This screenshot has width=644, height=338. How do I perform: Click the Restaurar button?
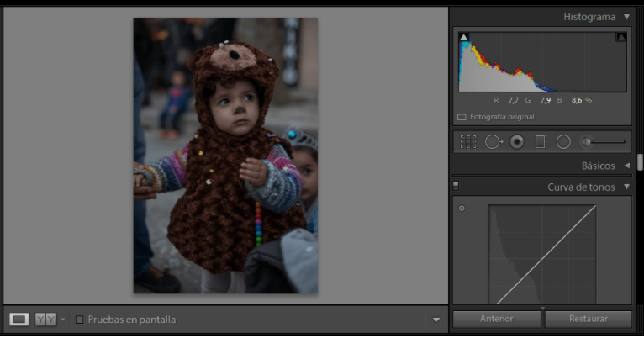click(588, 320)
